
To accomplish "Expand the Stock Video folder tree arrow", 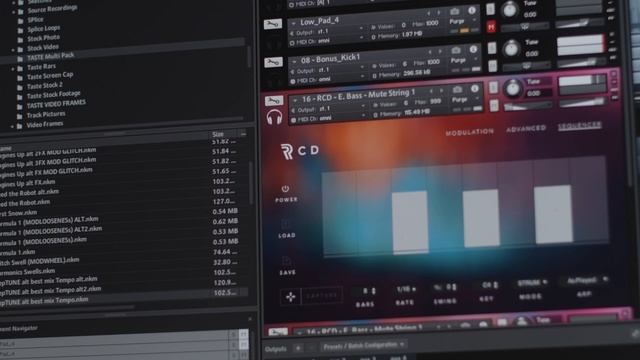I will point(13,50).
